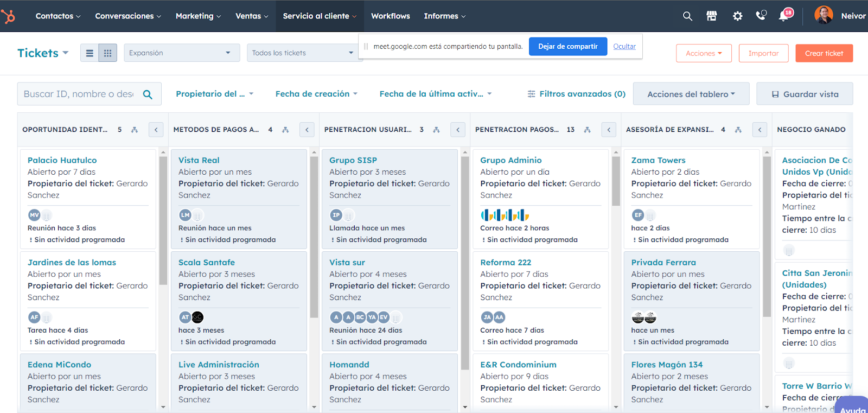868x413 pixels.
Task: Click EV contact avatar on Vista sur card
Action: (384, 317)
